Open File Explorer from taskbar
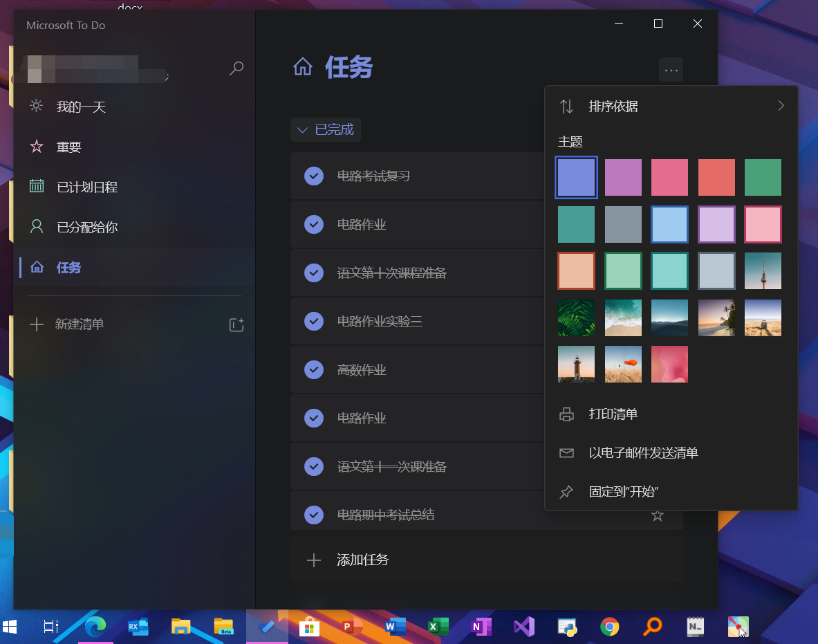This screenshot has height=644, width=818. [180, 626]
